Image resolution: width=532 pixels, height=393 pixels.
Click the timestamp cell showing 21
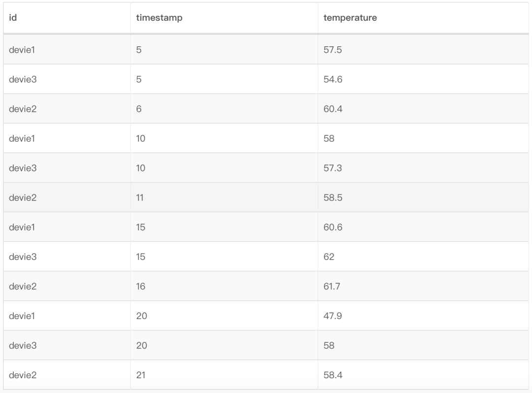point(141,375)
